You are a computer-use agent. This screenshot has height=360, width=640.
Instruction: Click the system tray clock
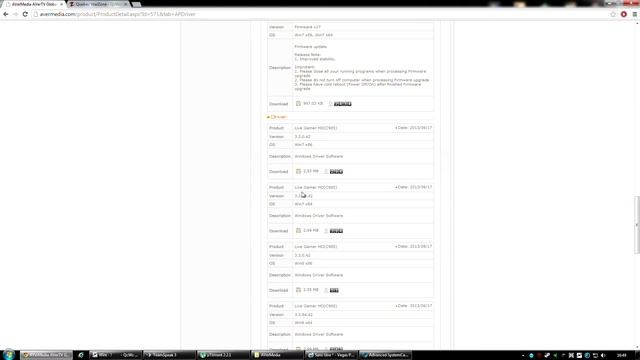click(x=622, y=356)
